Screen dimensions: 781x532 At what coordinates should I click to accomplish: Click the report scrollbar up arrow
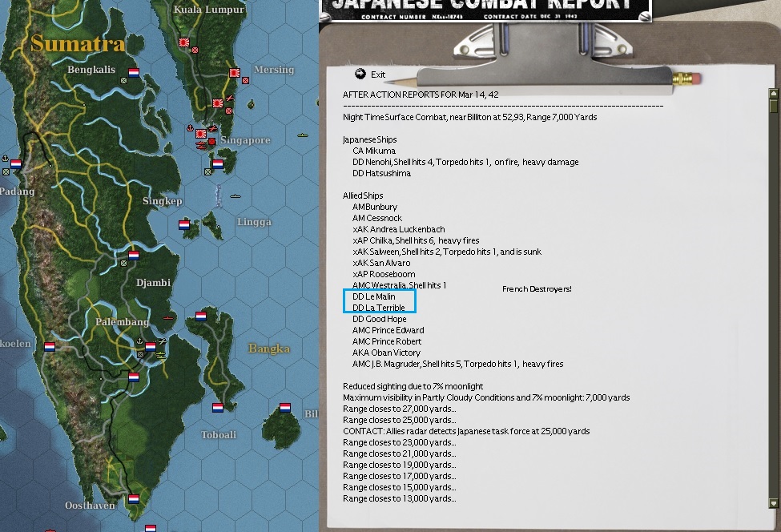[x=774, y=93]
